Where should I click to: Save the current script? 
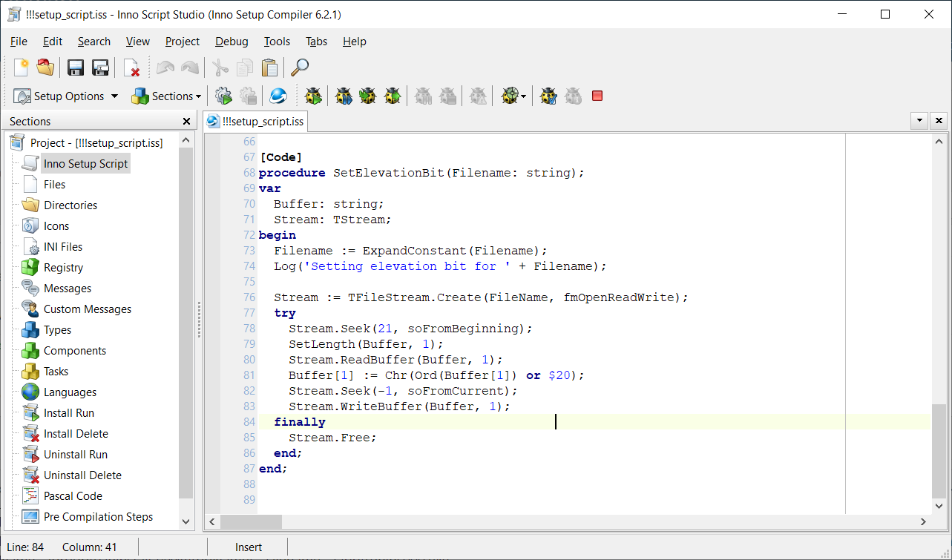coord(75,67)
